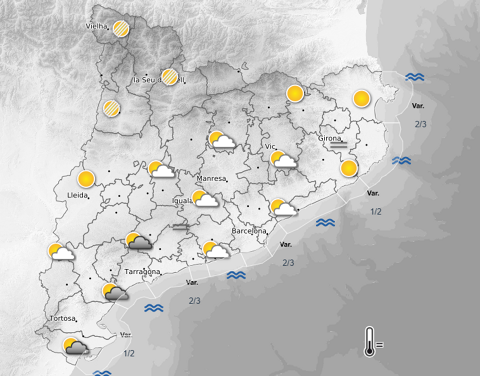Select the partly cloudy icon east of Lleida
The image size is (480, 376).
coord(162,169)
